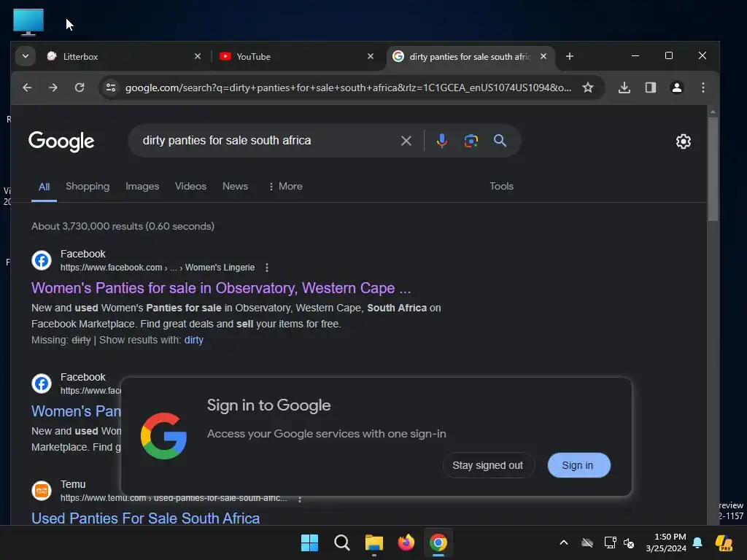This screenshot has width=747, height=560.
Task: Click the magnifier search button
Action: (x=500, y=141)
